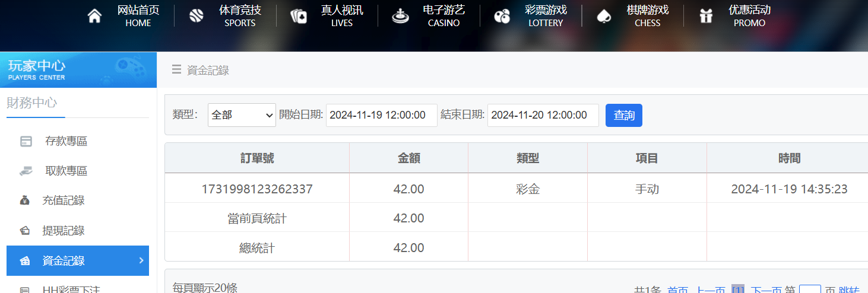Click the 体育竞技 SPORTS nav label
Viewport: 868px width, 293px height.
240,16
